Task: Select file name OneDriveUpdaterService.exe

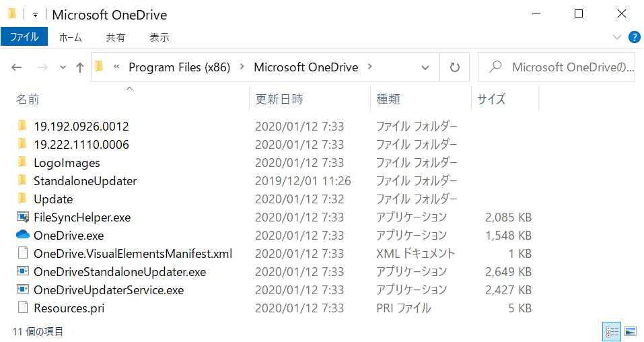Action: click(x=109, y=290)
